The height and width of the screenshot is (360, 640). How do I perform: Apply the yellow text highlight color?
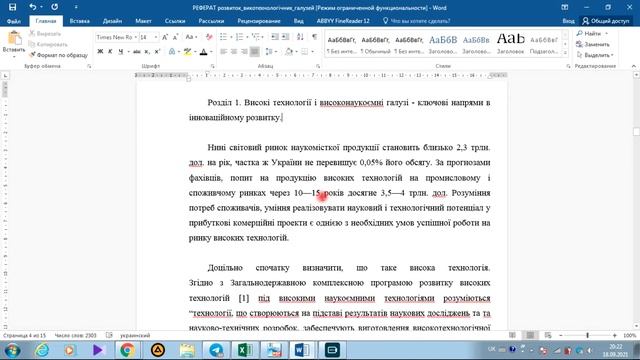tap(187, 52)
